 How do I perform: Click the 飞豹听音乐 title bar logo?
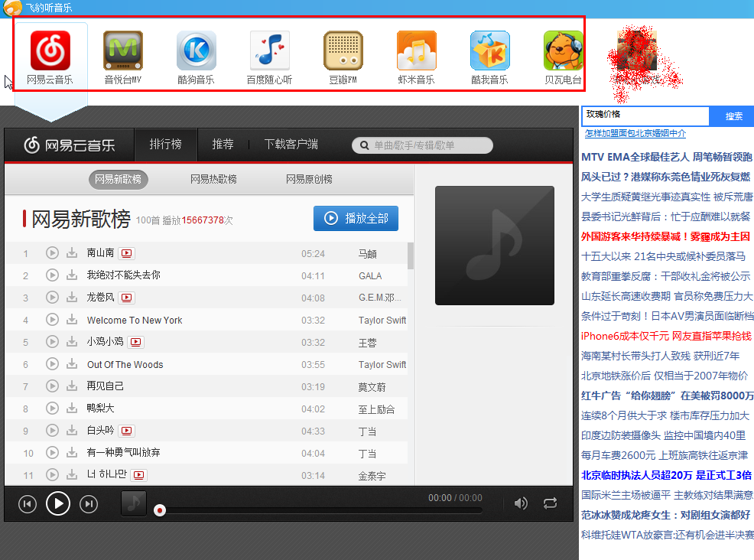pos(12,8)
